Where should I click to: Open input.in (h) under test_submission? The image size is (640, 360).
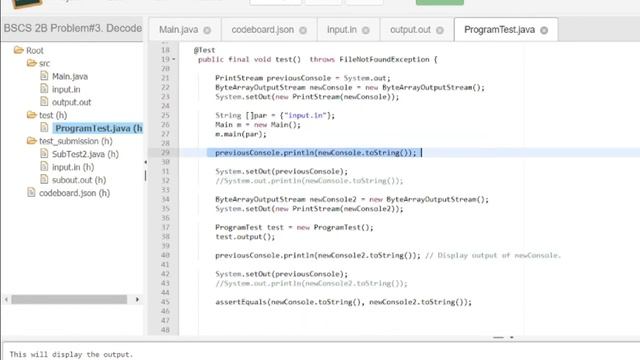tap(73, 167)
